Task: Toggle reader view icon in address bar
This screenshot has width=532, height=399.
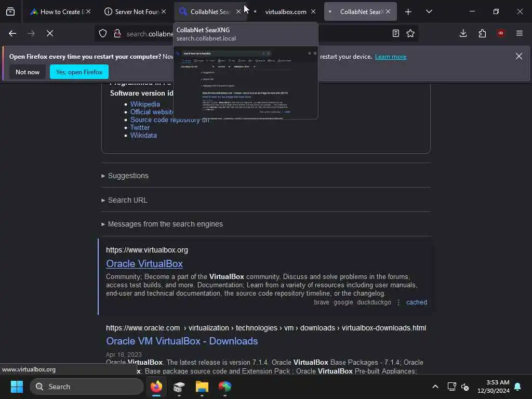Action: (395, 33)
